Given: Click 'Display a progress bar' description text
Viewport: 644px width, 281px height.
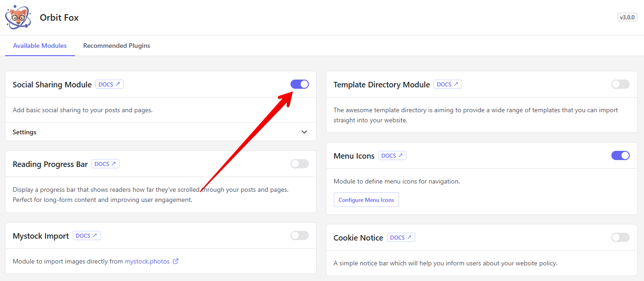Looking at the screenshot, I should (x=151, y=195).
